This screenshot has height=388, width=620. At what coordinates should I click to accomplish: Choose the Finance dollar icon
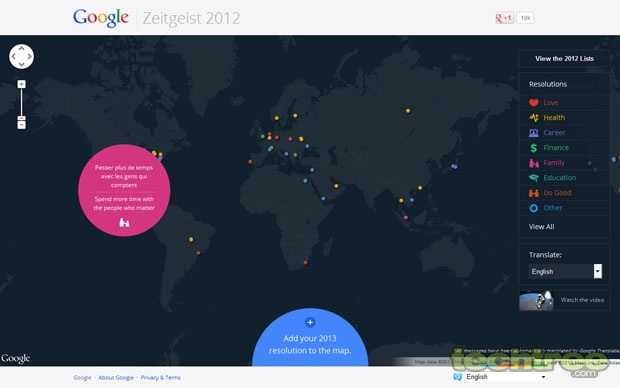tap(533, 148)
